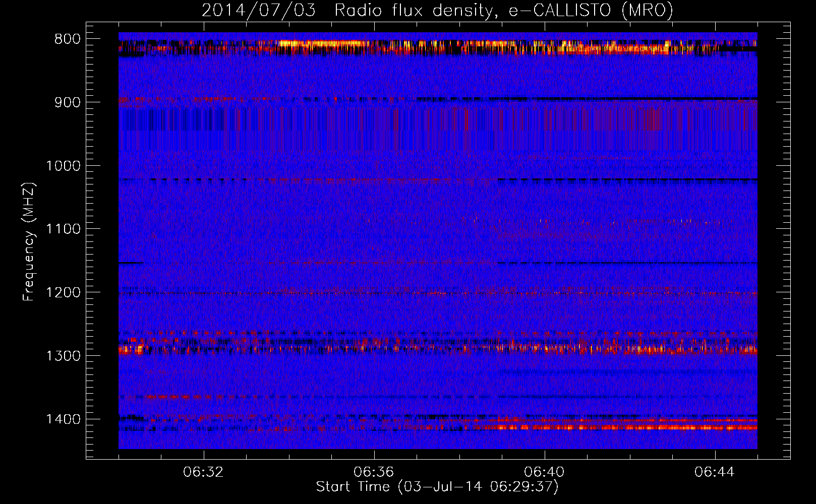Click the '800' frequency axis label

point(68,39)
